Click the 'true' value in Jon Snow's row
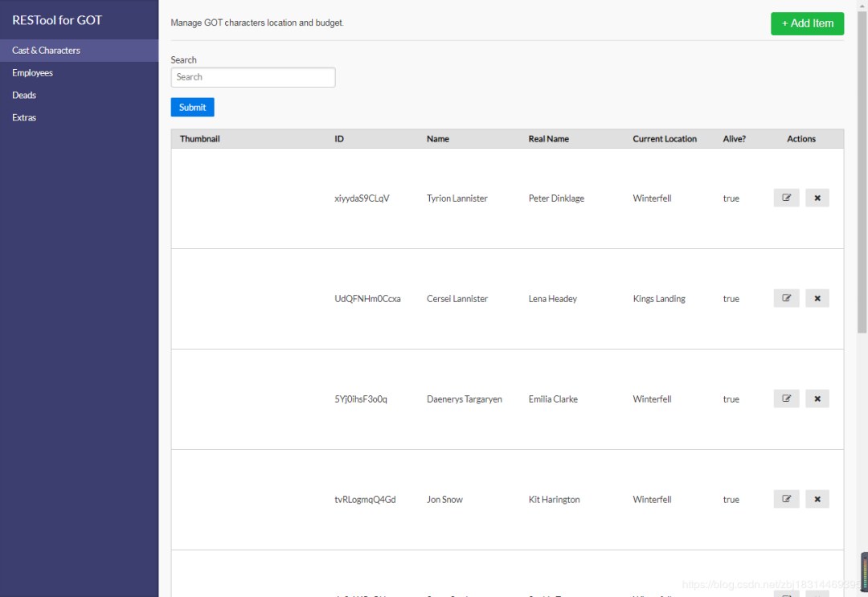 pos(731,500)
